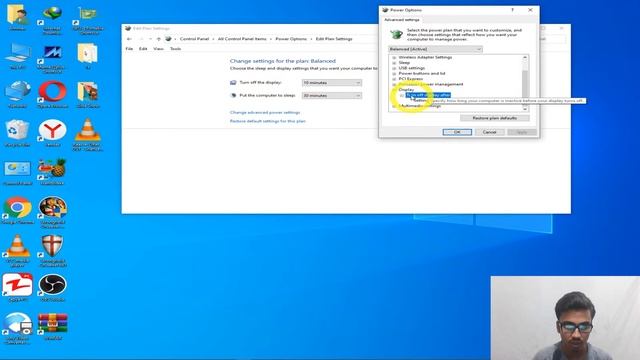Open the Turn off the display time dropdown
Screen dimensions: 640x360
point(331,83)
